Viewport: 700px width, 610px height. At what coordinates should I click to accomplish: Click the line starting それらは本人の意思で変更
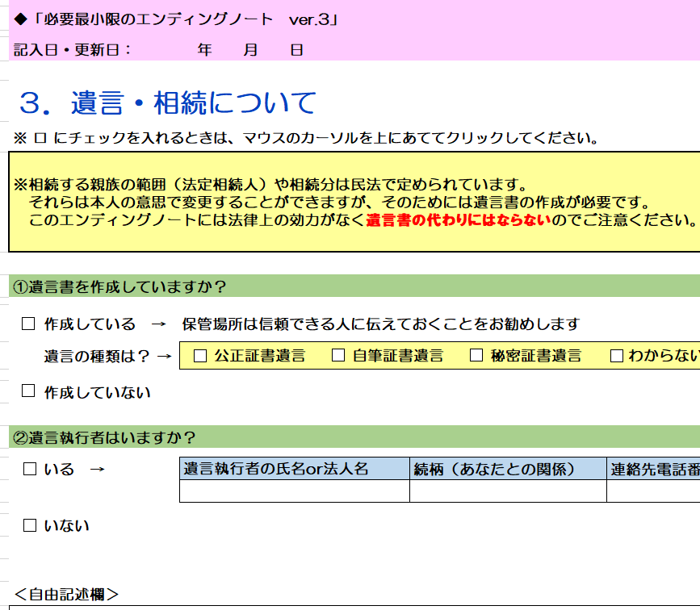pyautogui.click(x=340, y=203)
